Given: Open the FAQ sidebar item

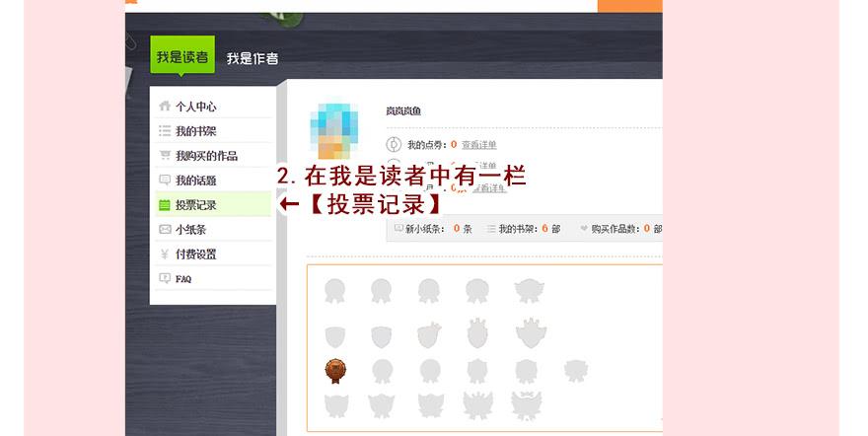Looking at the screenshot, I should pos(183,279).
